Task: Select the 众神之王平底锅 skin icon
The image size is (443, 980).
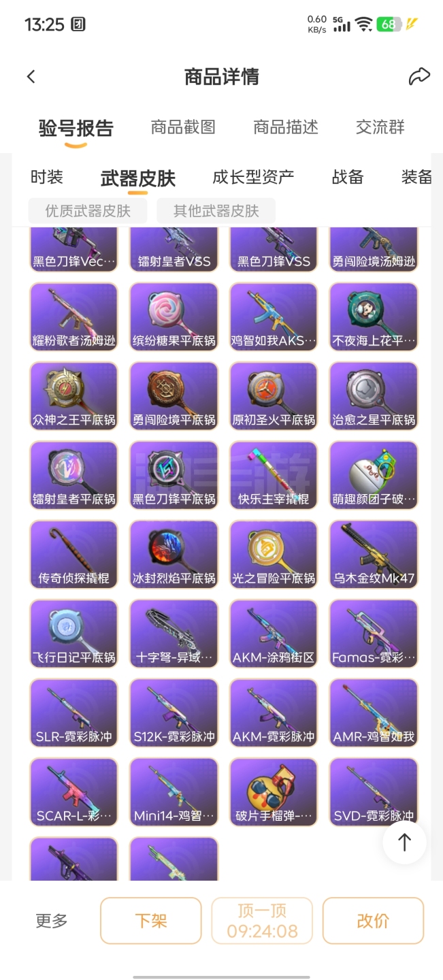Action: (x=73, y=396)
